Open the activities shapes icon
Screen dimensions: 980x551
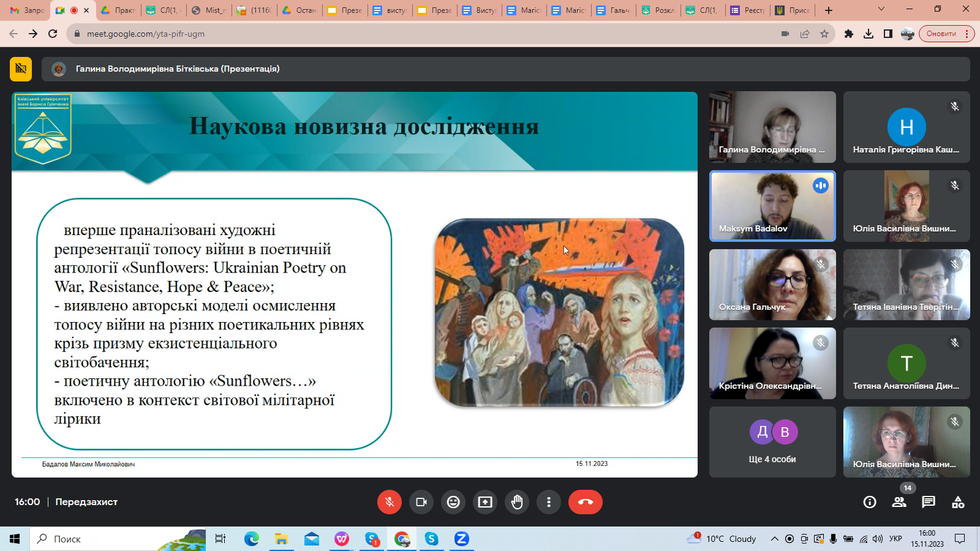pyautogui.click(x=958, y=502)
